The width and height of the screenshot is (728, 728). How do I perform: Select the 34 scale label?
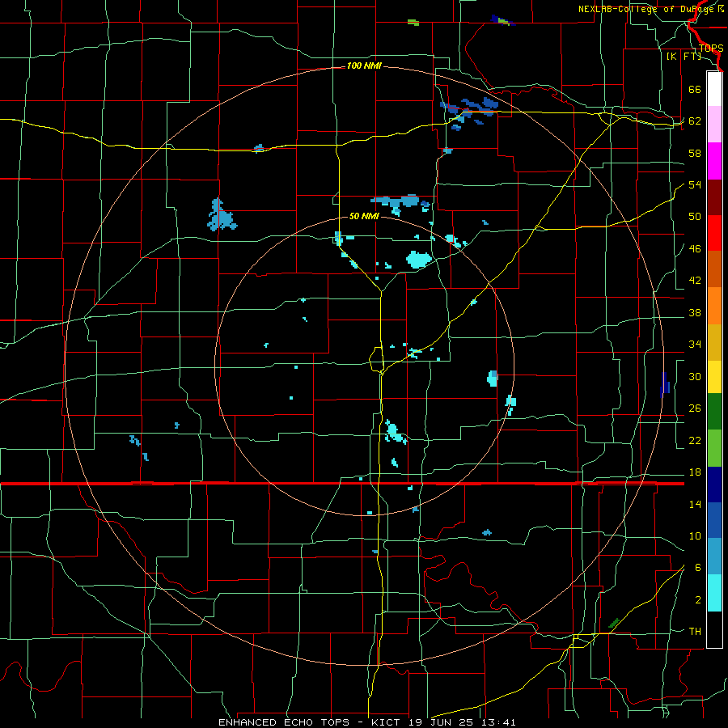(x=695, y=345)
